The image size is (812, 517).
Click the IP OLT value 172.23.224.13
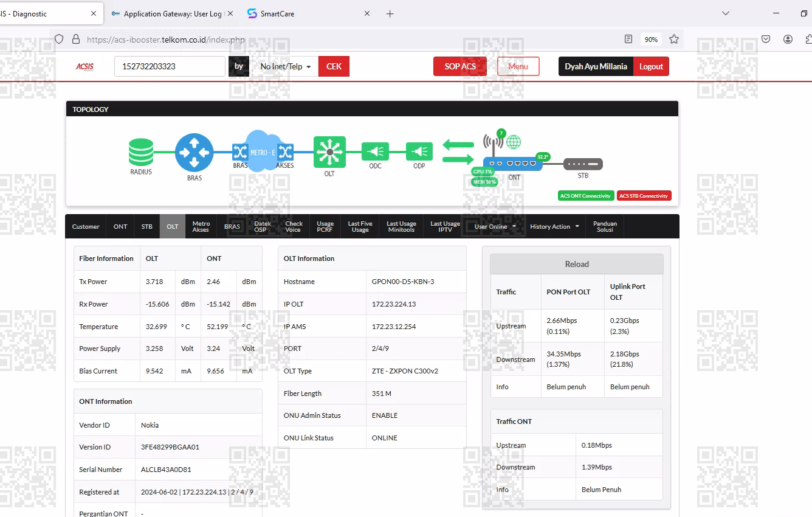[393, 304]
